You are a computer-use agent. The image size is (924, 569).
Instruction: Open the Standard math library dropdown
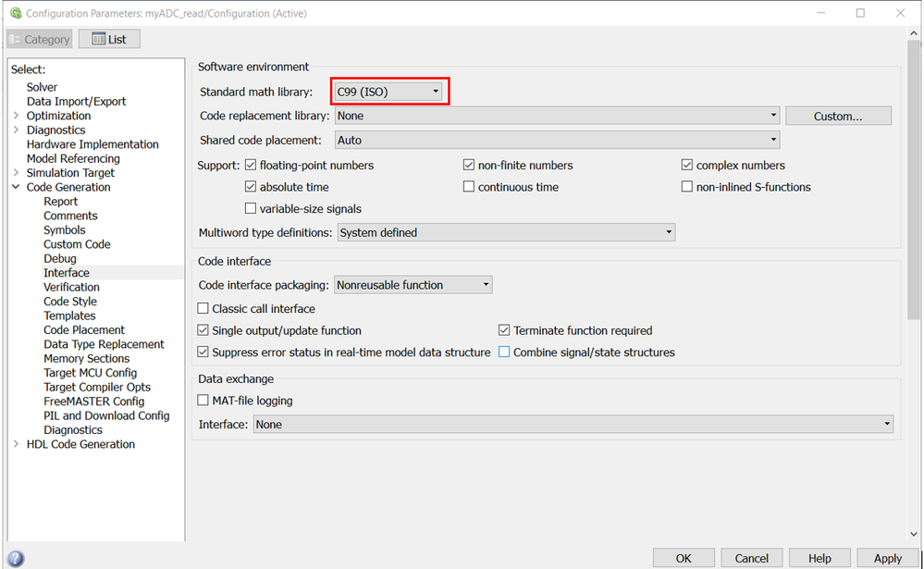388,92
